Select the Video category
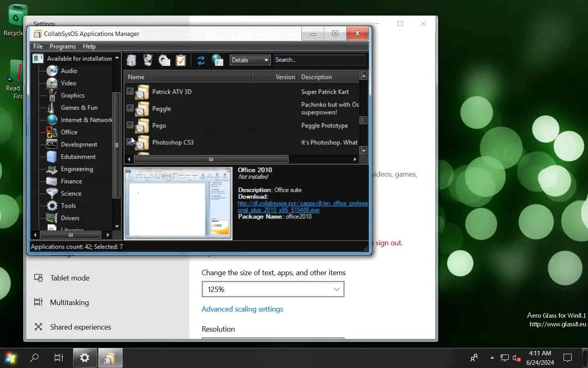The width and height of the screenshot is (588, 368). pos(68,83)
